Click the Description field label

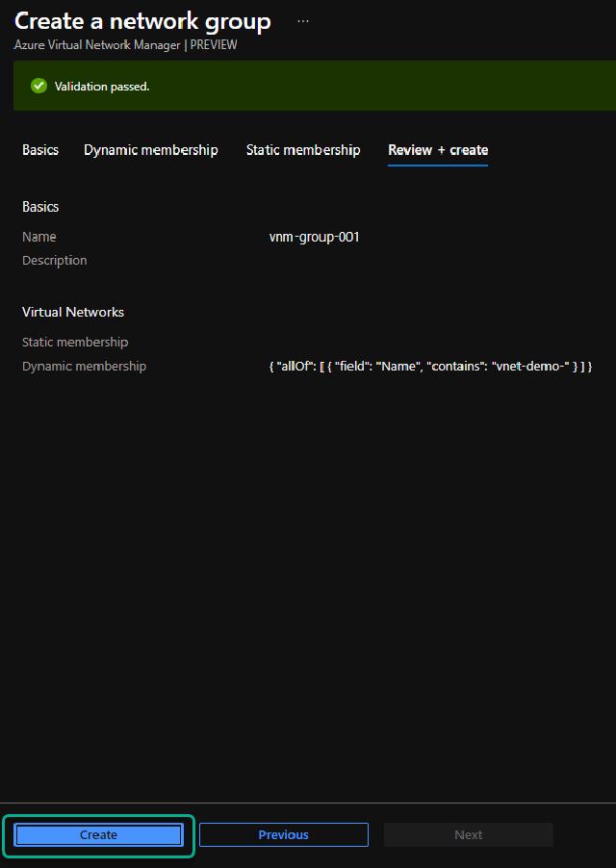(x=55, y=261)
